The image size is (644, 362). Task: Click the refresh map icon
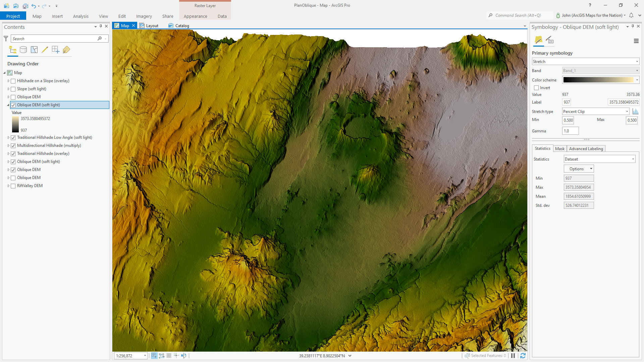tap(523, 356)
